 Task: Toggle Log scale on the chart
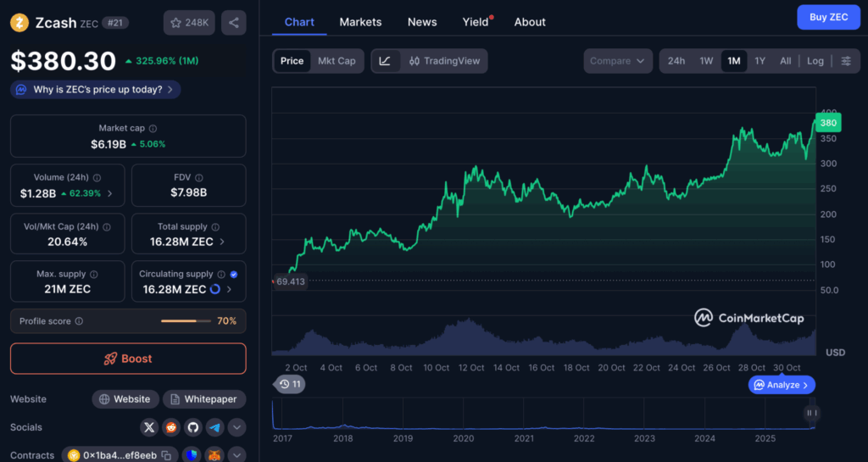(815, 61)
